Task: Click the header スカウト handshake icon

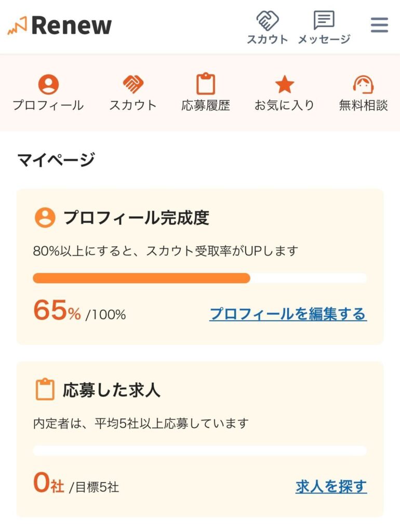Action: coord(268,20)
